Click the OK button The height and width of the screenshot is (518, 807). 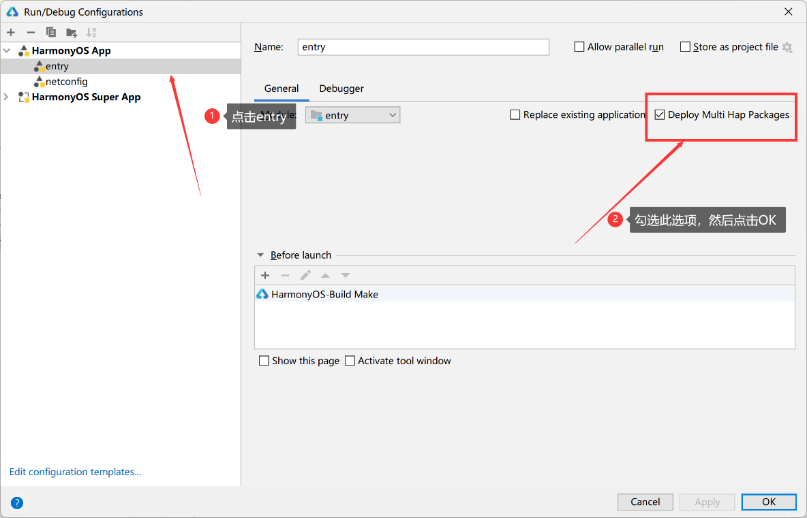click(x=769, y=502)
